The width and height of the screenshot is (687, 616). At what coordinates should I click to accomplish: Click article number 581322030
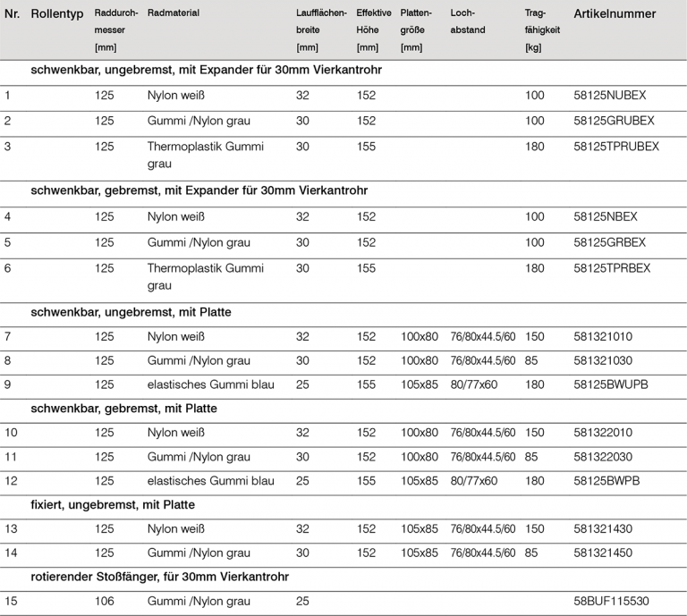602,457
